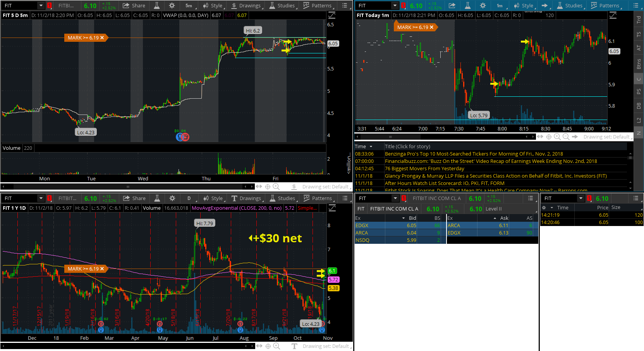Open the gear settings in the Time & Sales header
This screenshot has height=351, width=644.
pyautogui.click(x=544, y=207)
